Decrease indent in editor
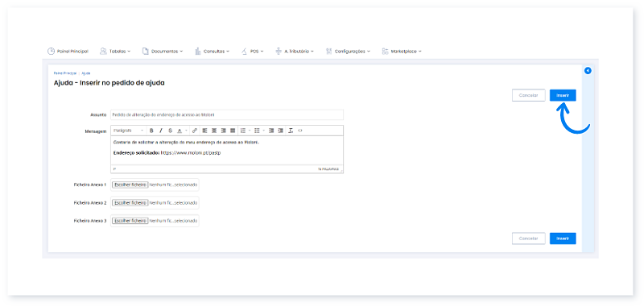 click(x=271, y=131)
